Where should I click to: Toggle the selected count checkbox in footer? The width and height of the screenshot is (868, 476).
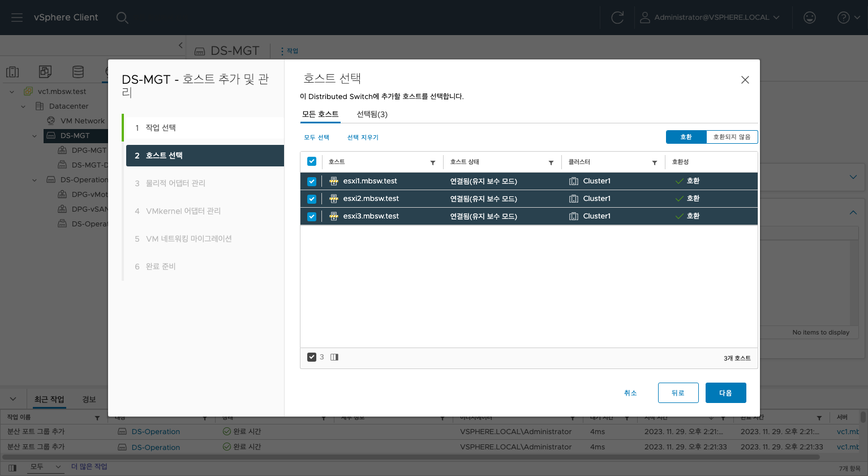click(312, 357)
